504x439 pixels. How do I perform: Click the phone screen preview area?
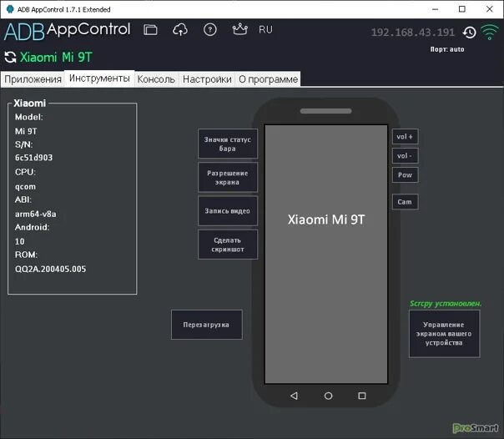[x=326, y=254]
